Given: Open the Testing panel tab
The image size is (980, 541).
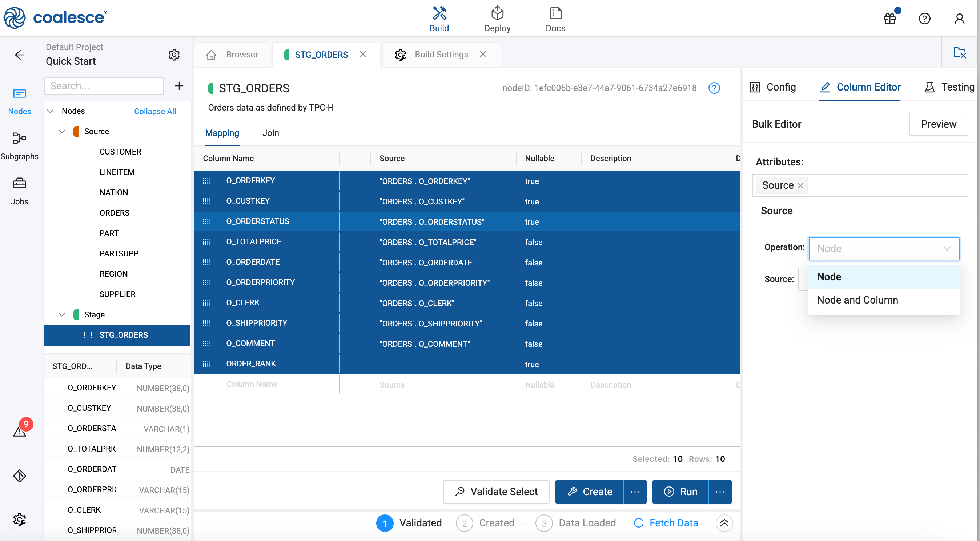Looking at the screenshot, I should pyautogui.click(x=950, y=87).
